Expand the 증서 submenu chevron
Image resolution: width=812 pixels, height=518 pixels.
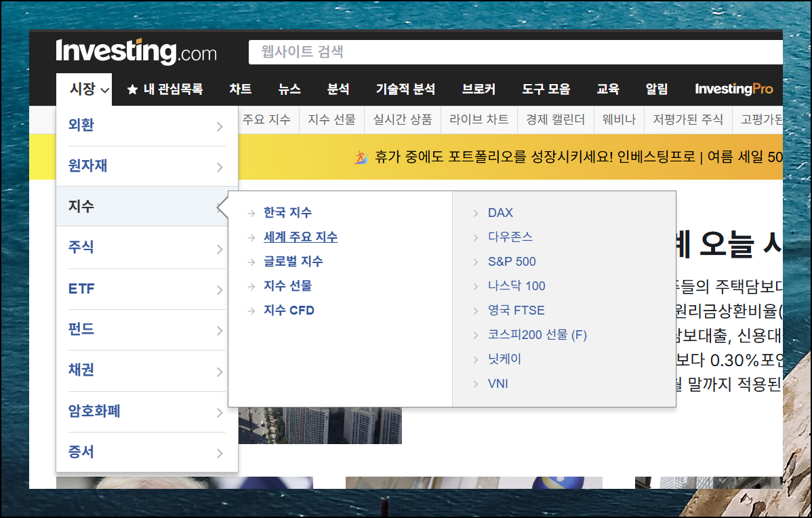[220, 453]
